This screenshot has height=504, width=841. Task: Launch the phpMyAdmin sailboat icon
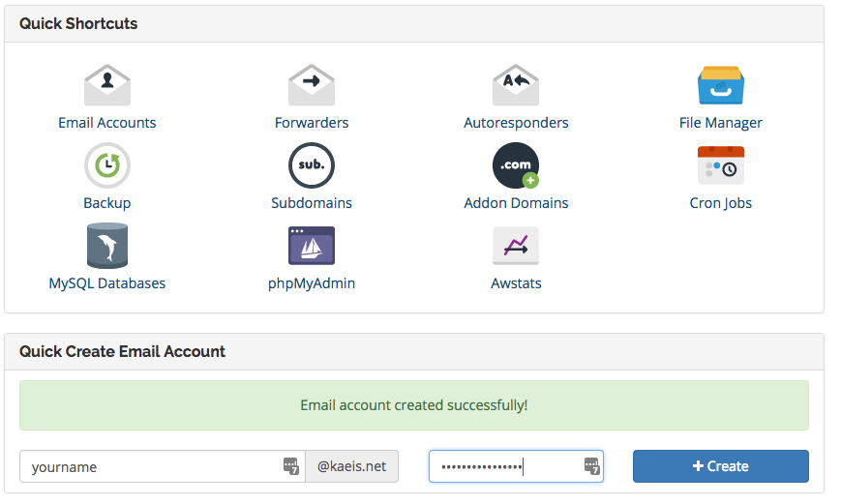pos(312,246)
